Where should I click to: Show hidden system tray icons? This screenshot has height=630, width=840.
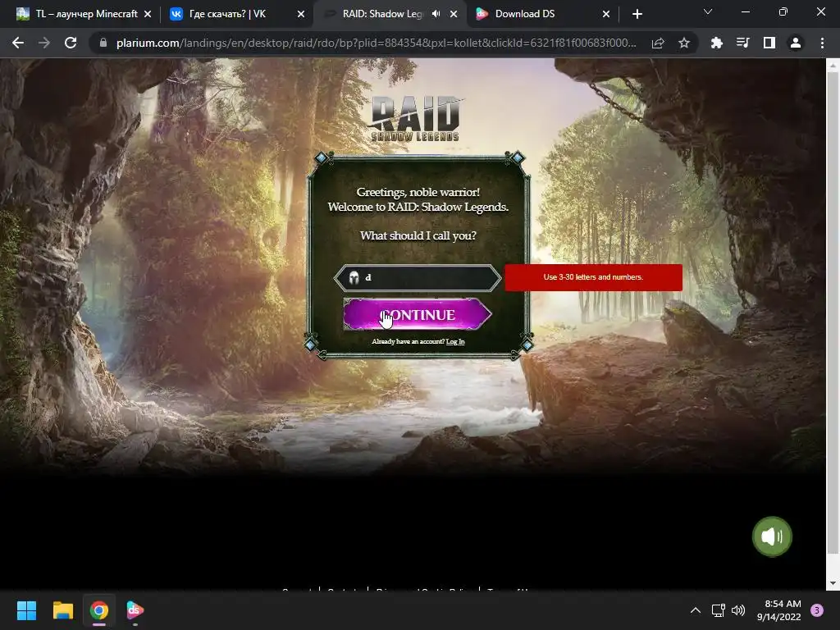pos(696,610)
